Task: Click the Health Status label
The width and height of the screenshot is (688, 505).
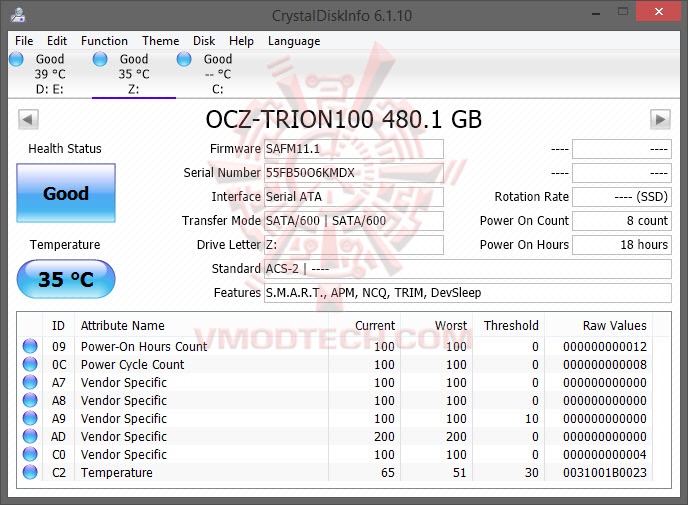Action: (x=65, y=149)
